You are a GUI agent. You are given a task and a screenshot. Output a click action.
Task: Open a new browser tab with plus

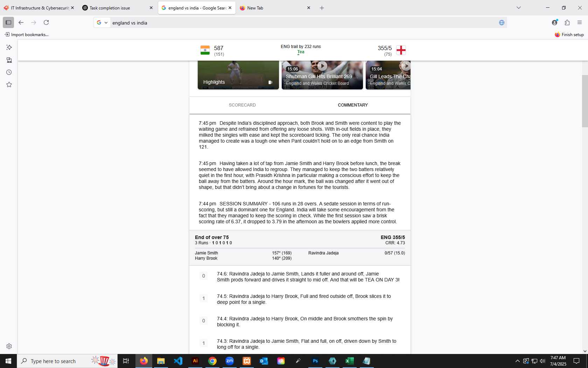(x=322, y=8)
